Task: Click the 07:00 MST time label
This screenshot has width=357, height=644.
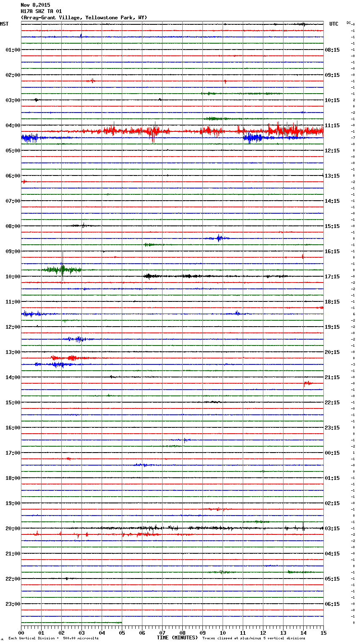Action: click(13, 201)
